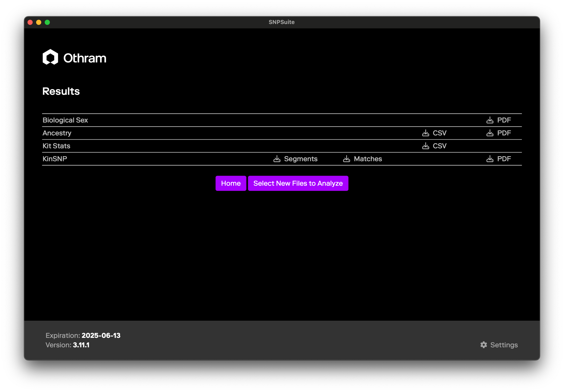564x392 pixels.
Task: Click the KinSNP Segments download icon
Action: 277,159
